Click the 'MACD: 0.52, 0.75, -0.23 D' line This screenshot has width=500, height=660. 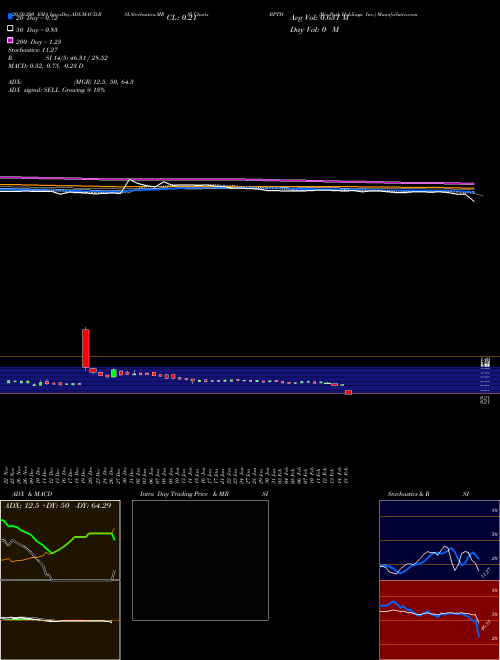(45, 66)
